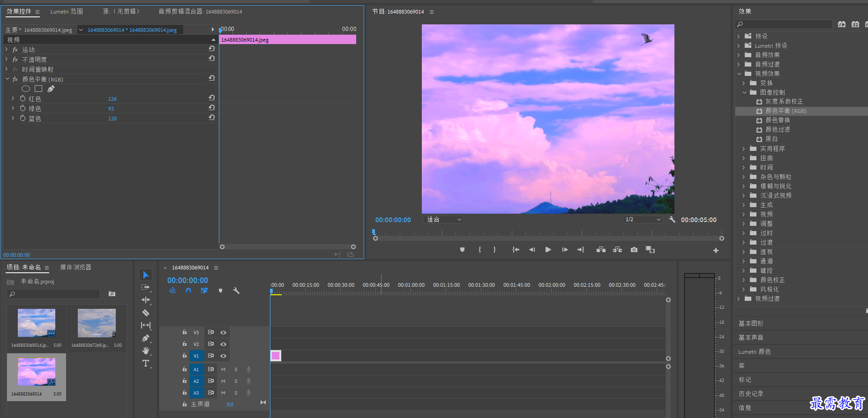The height and width of the screenshot is (418, 868).
Task: Click the Play button in program monitor
Action: [548, 250]
